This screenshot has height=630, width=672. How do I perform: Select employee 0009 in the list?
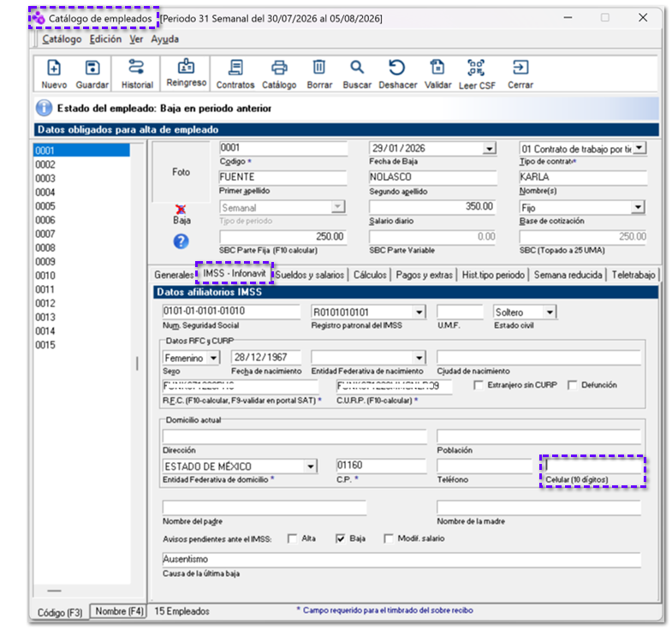[x=81, y=261]
